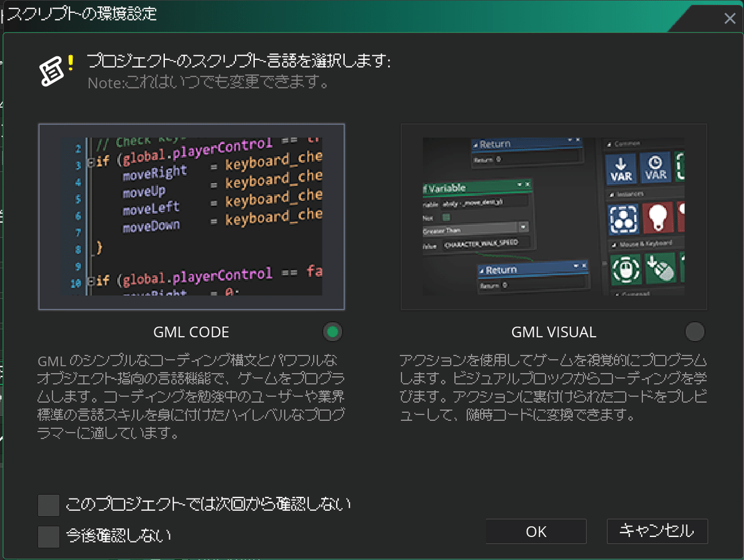This screenshot has height=560, width=744.
Task: Click the dashed-border instances icon in the preview
Action: point(622,218)
